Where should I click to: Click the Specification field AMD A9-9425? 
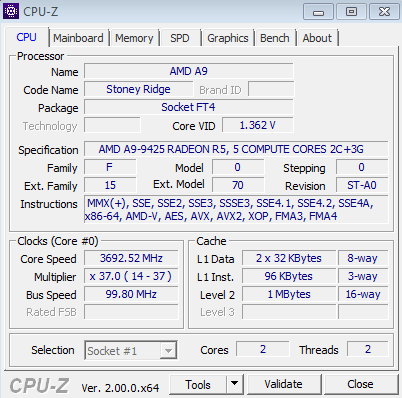point(236,149)
